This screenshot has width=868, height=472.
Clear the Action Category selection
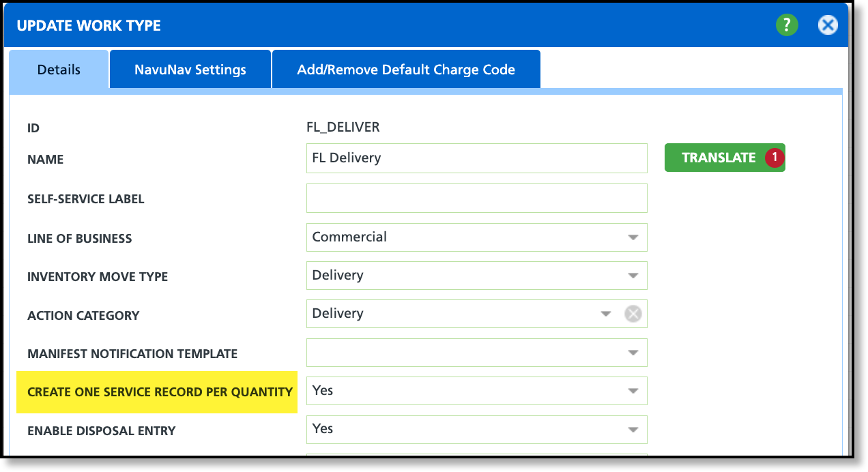tap(633, 314)
